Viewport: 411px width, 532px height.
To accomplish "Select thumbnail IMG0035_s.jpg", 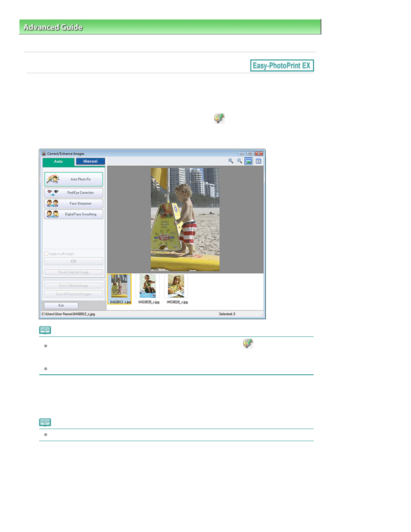I will point(148,289).
